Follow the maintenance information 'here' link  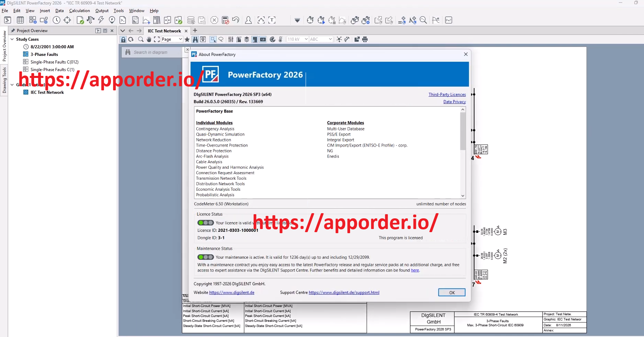click(415, 270)
